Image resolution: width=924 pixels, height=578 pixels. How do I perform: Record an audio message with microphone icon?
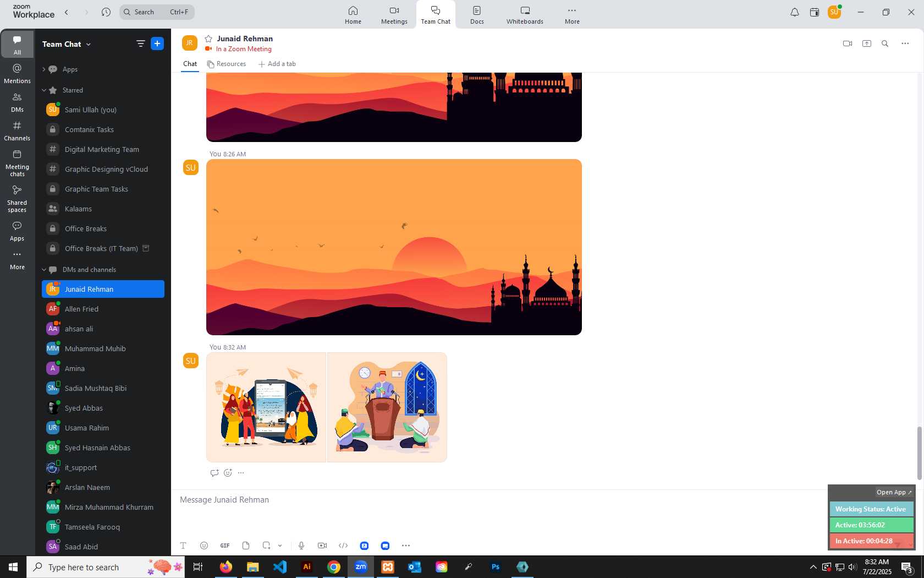coord(301,546)
